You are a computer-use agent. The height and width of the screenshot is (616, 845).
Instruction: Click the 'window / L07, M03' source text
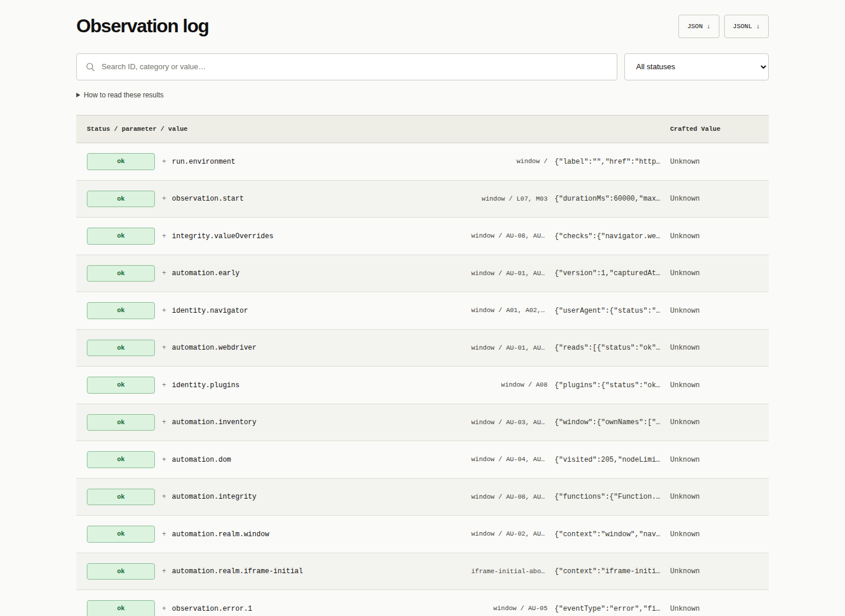pos(515,199)
